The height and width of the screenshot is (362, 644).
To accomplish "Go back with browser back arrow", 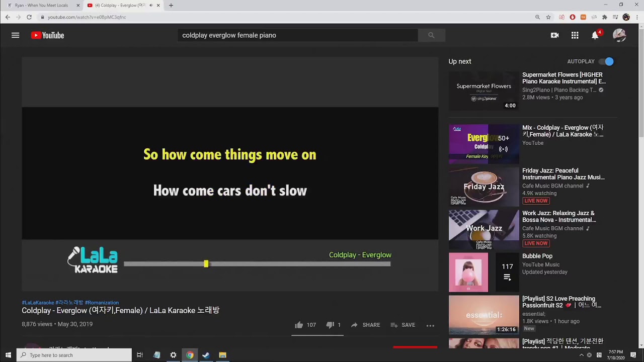I will [x=8, y=17].
